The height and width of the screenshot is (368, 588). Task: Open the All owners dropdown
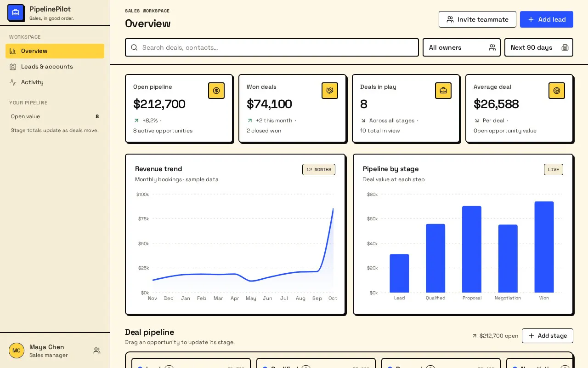[462, 47]
